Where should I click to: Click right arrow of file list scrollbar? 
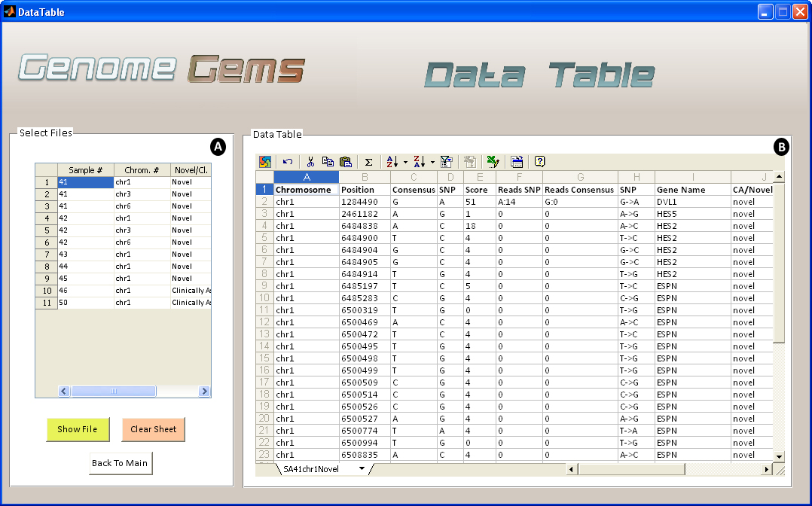[x=204, y=392]
